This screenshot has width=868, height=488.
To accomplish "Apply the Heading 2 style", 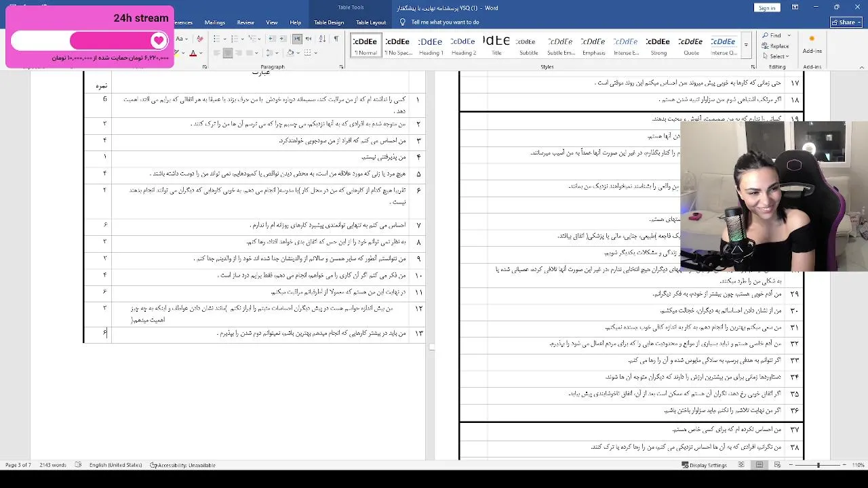I will click(x=463, y=45).
